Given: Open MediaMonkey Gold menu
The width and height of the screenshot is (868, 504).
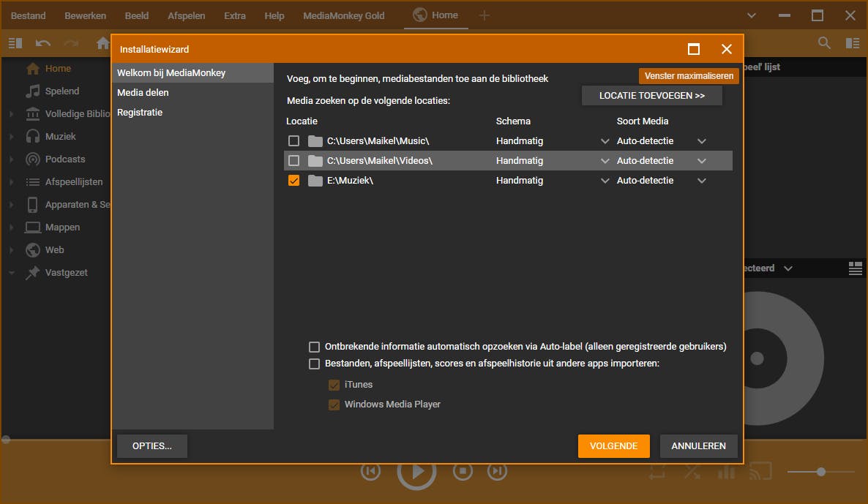Looking at the screenshot, I should (344, 15).
